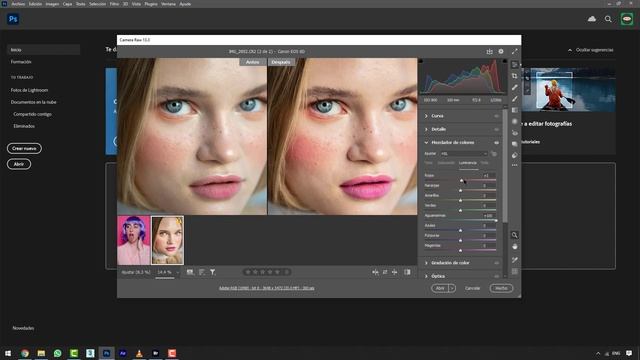Image resolution: width=640 pixels, height=360 pixels.
Task: Click the Hecho button
Action: point(501,288)
